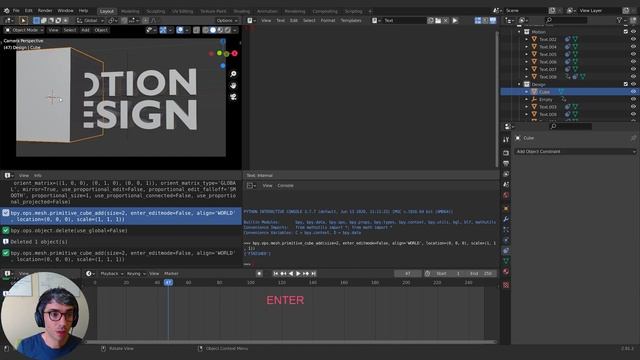Open the Render menu
The width and height of the screenshot is (640, 360).
click(x=45, y=11)
